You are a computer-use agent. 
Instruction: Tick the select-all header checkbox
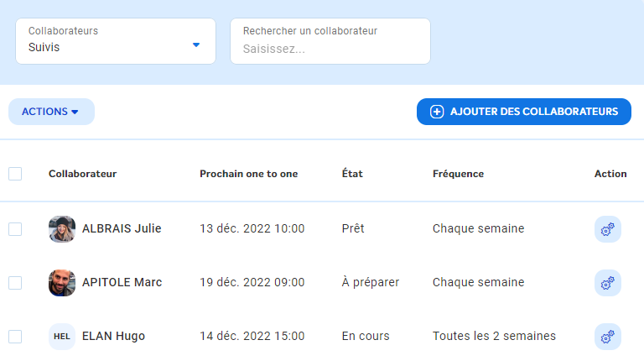pyautogui.click(x=15, y=174)
